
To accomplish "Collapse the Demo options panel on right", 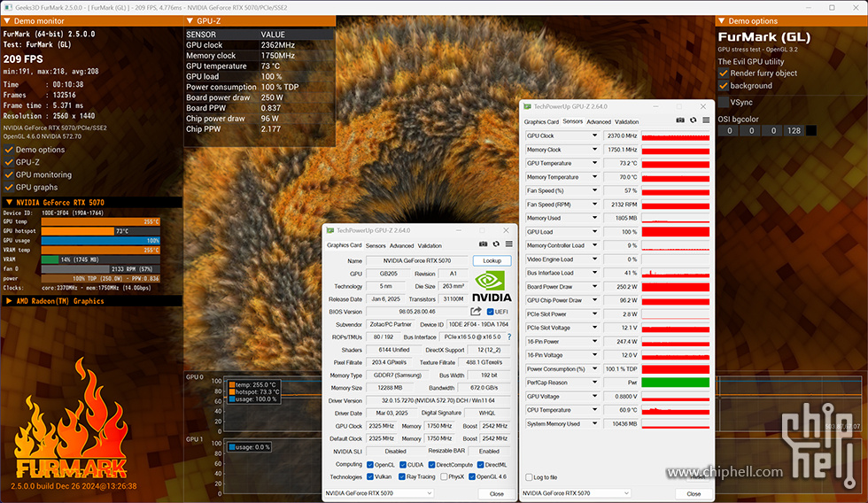I will point(721,21).
